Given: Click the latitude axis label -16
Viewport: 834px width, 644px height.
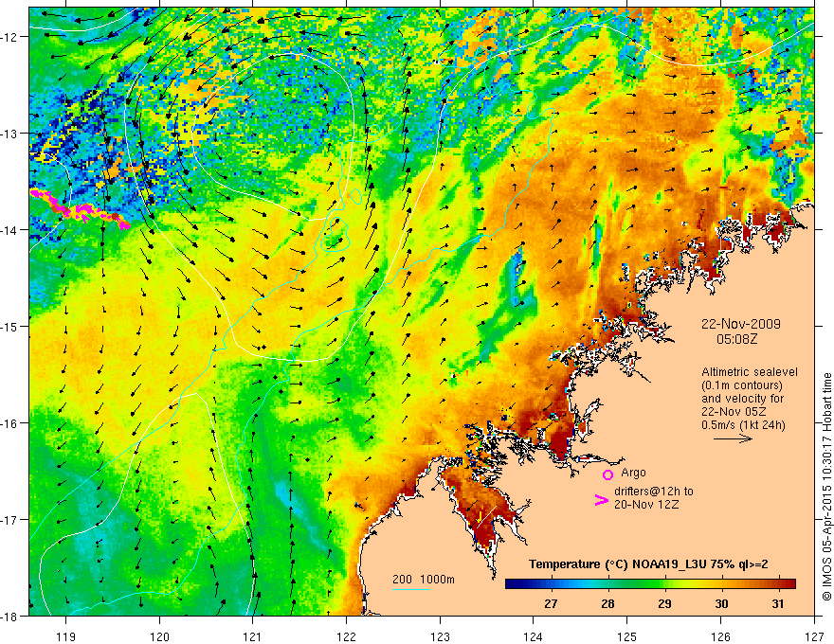Looking at the screenshot, I should 9,423.
